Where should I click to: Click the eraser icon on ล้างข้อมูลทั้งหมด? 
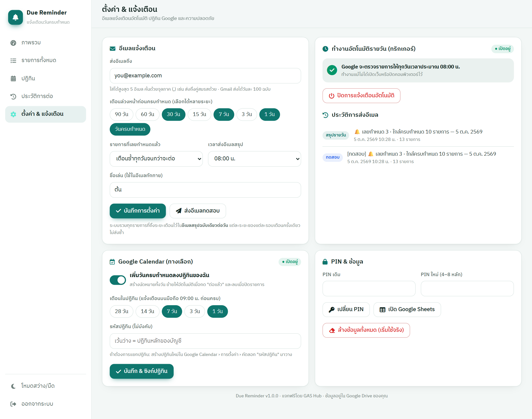coord(332,330)
